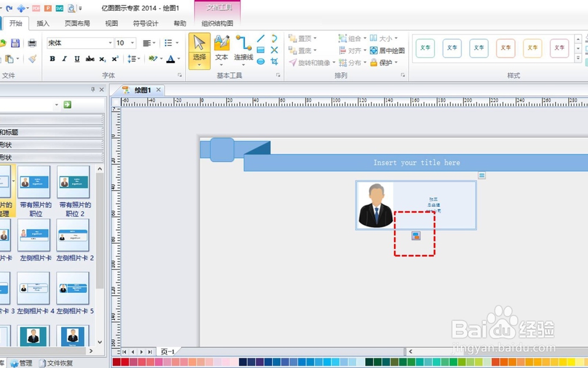Select the 连接线 connector tool
This screenshot has width=588, height=368.
(x=244, y=51)
